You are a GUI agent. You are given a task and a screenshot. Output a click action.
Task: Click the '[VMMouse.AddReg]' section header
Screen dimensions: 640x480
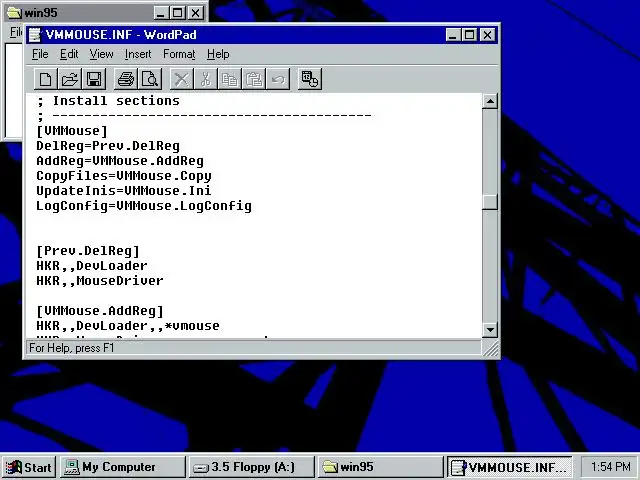tap(100, 311)
